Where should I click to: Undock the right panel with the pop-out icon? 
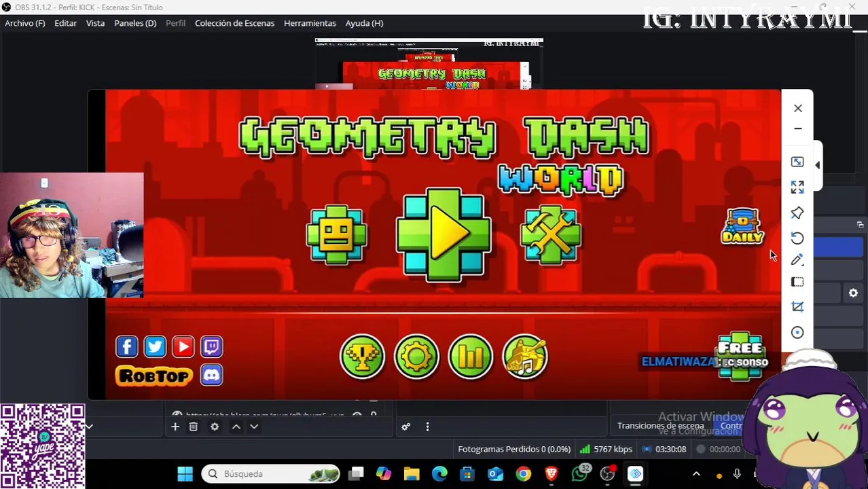(x=859, y=224)
